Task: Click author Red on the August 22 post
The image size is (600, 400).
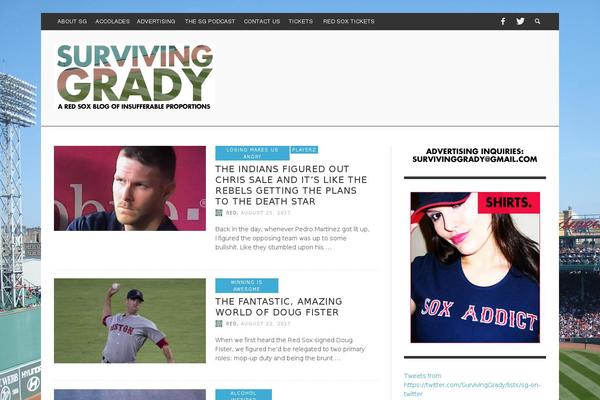Action: [x=232, y=324]
